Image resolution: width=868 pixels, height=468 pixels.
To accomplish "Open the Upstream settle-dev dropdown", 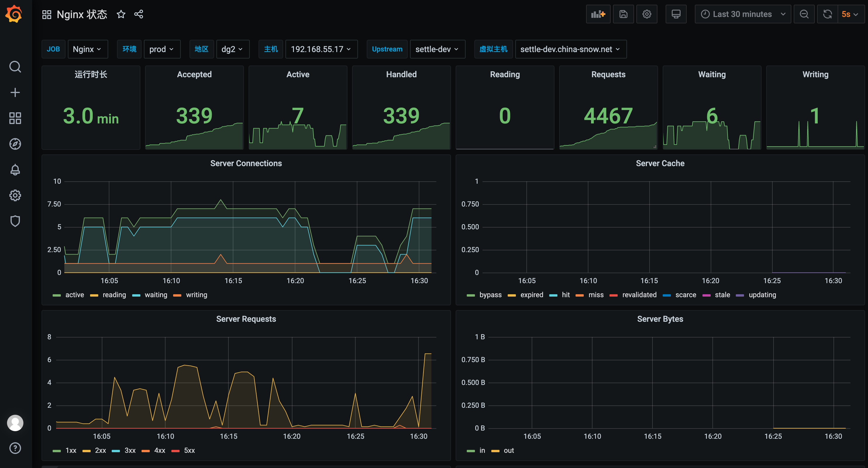I will click(x=438, y=49).
